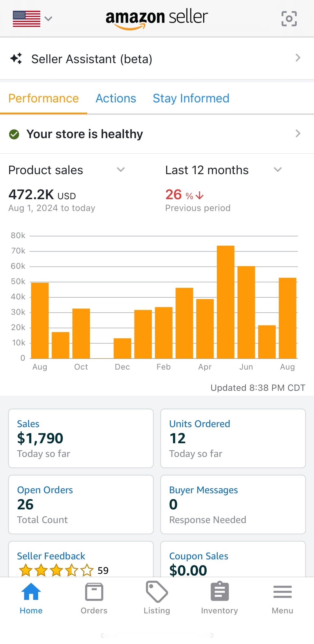Tap the green store health checkmark

click(x=14, y=134)
